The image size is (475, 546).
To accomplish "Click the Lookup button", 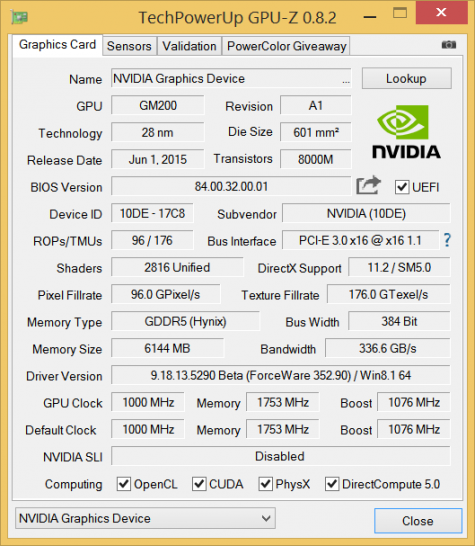I will point(407,78).
